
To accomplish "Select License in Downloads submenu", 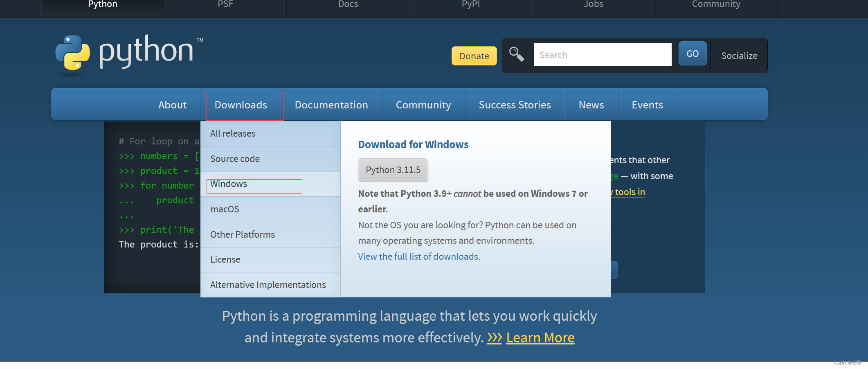I will 270,259.
